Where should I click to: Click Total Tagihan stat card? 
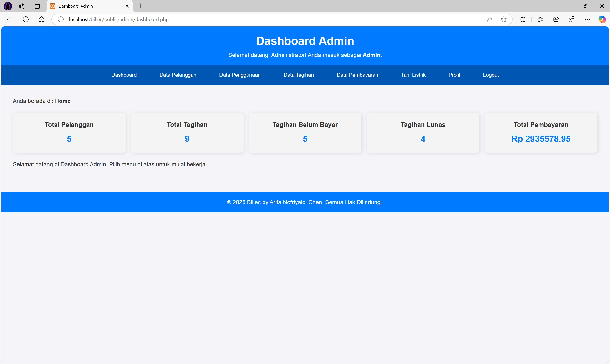coord(187,132)
